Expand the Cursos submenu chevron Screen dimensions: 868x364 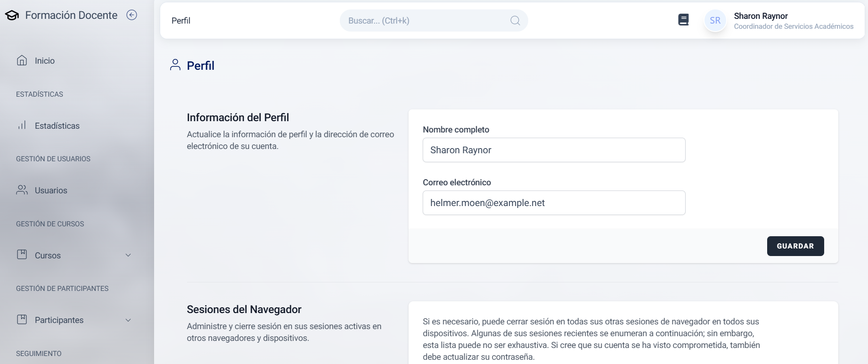(128, 255)
